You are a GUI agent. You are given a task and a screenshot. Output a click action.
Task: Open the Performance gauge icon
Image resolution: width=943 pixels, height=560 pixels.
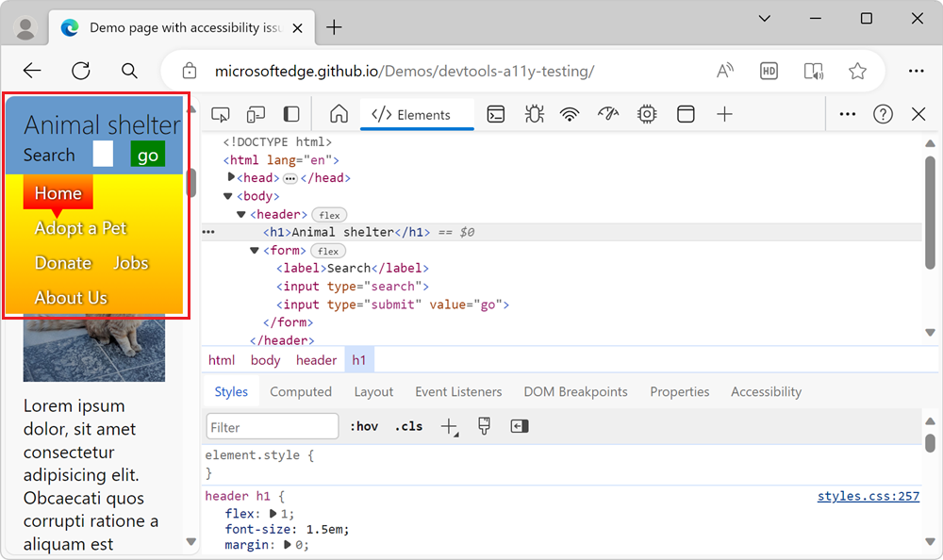click(x=608, y=113)
